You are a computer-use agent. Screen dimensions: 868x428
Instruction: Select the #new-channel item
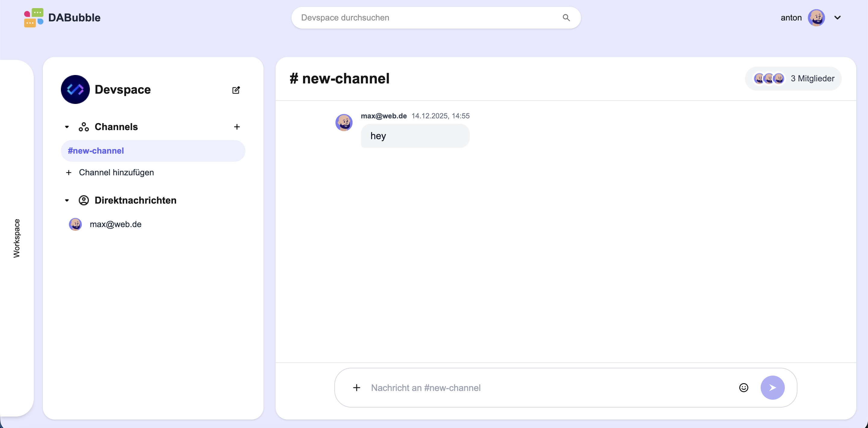[96, 151]
